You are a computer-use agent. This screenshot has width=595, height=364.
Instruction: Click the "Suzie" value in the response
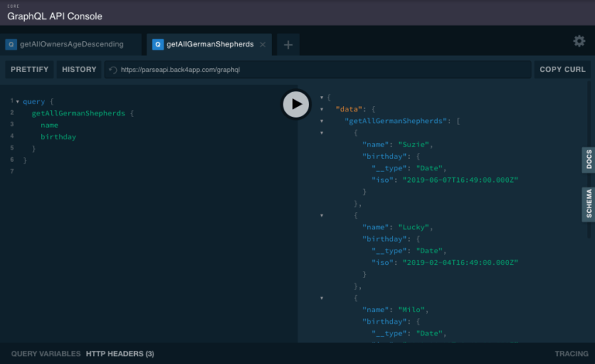coord(414,145)
